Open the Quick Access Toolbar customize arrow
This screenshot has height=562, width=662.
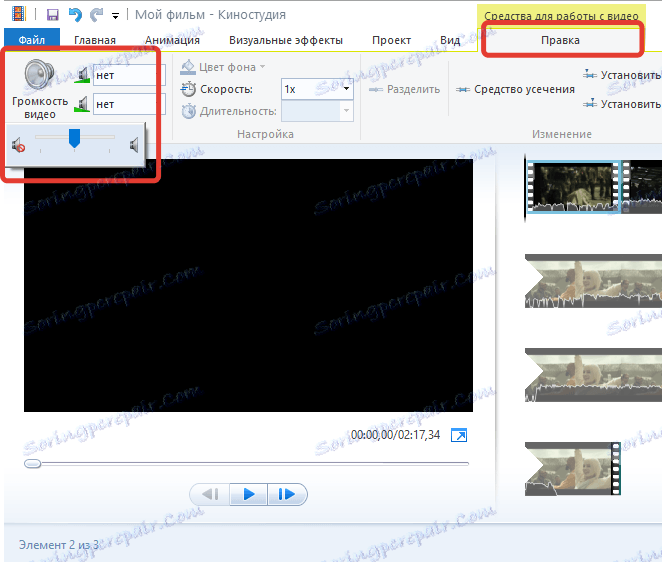(x=115, y=16)
